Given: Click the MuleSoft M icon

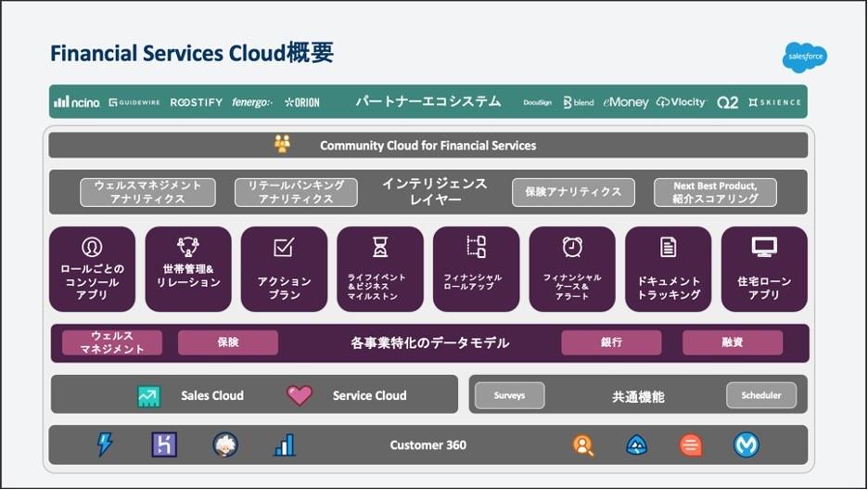Looking at the screenshot, I should point(746,445).
